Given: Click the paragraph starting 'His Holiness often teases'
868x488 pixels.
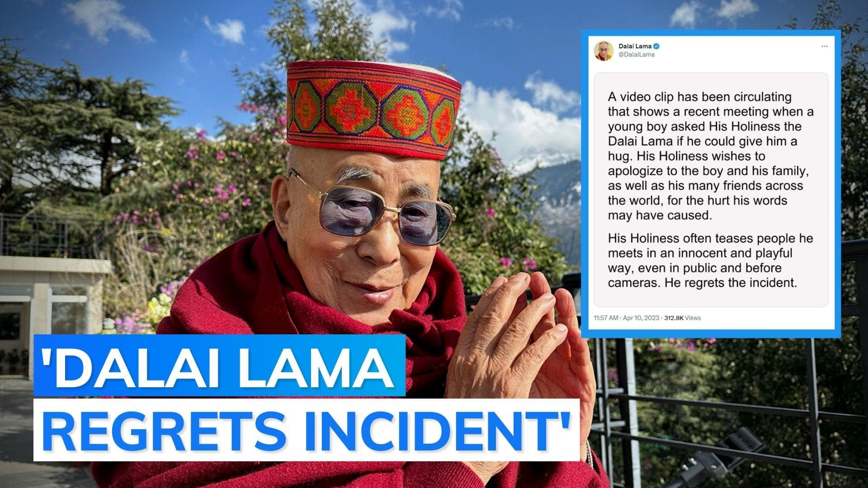Looking at the screenshot, I should (x=711, y=260).
